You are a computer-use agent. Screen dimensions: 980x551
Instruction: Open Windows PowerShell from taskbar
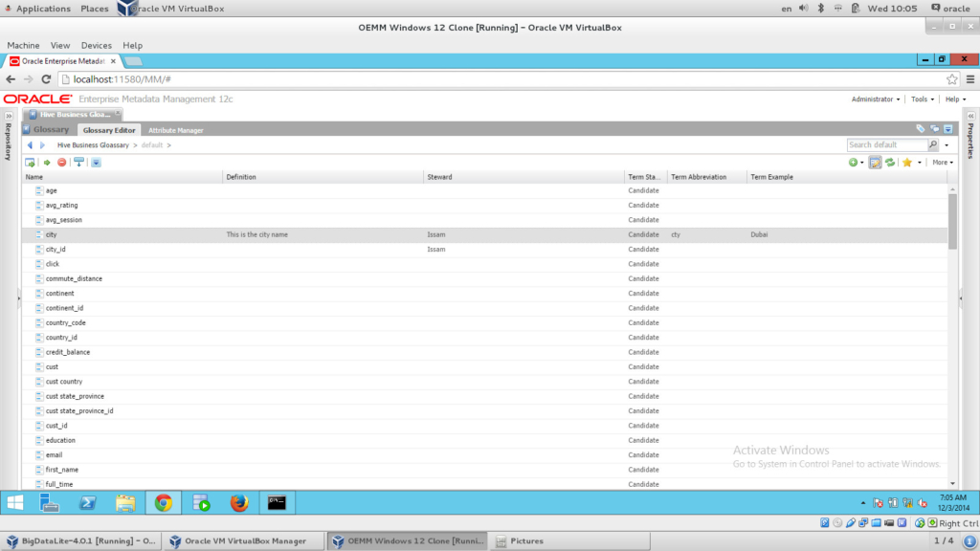pos(87,503)
